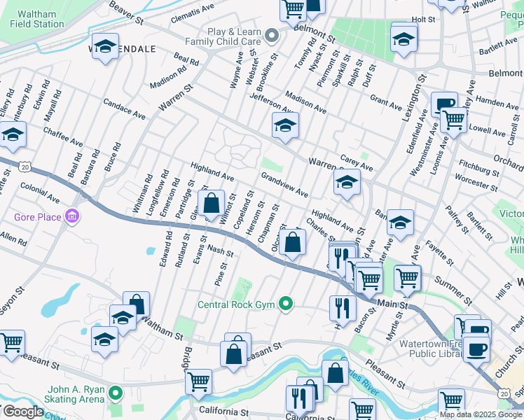This screenshot has height=420, width=524.
Task: Select the Watertown Free Public Library label
Action: (x=429, y=349)
